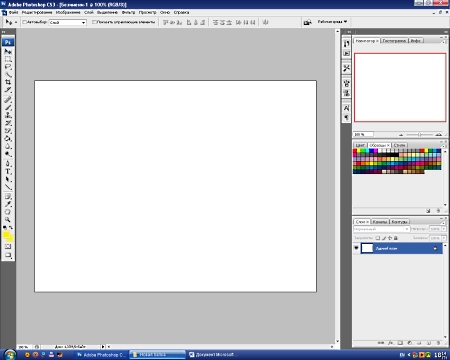Open the Actions collapsed panel icon
The image size is (450, 360).
coord(346,53)
